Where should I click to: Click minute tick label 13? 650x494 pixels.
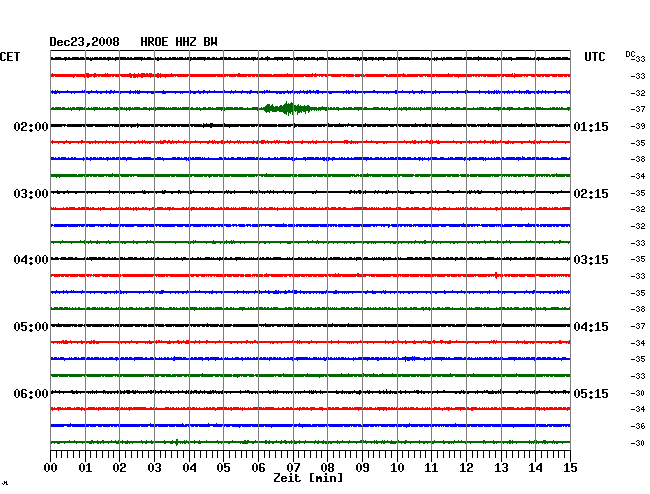coord(501,467)
